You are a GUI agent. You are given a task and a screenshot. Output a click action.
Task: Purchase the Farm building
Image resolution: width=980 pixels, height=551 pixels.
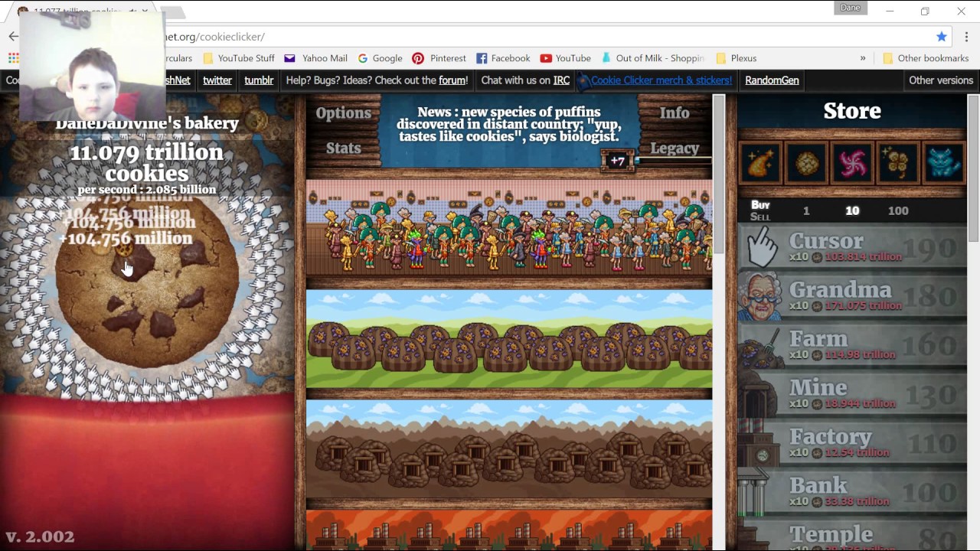click(x=852, y=346)
